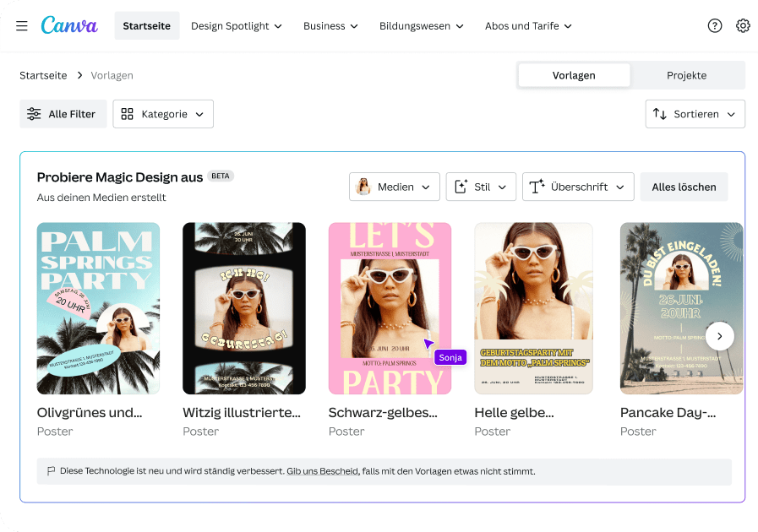Click the Canva logo

[x=68, y=25]
